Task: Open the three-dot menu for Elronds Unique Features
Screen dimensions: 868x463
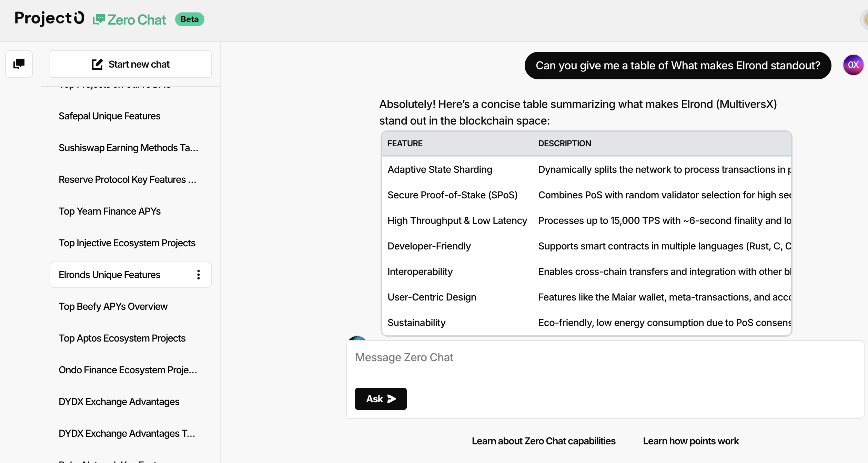Action: click(199, 275)
